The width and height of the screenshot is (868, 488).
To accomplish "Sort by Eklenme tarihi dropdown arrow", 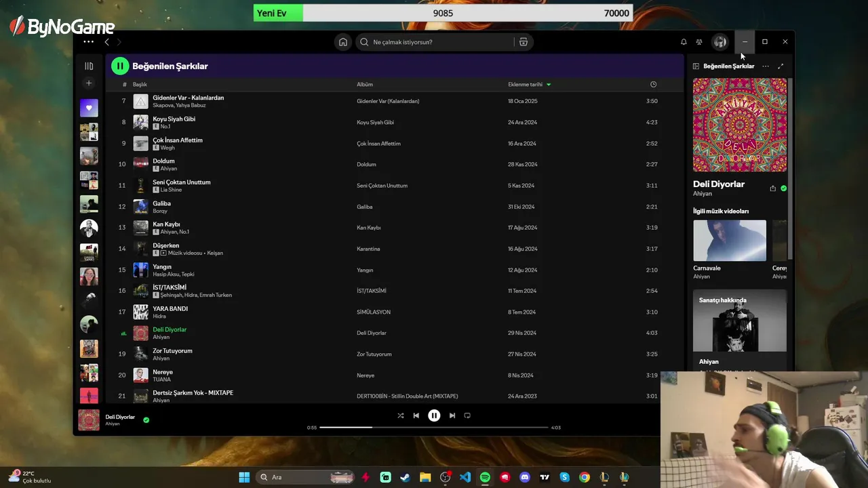I will click(549, 85).
